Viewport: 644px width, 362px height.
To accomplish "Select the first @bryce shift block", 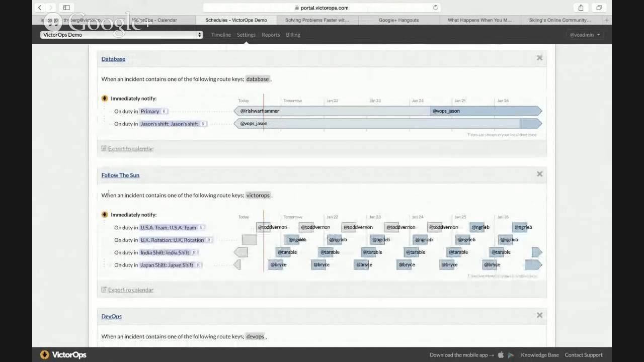I will [x=276, y=264].
